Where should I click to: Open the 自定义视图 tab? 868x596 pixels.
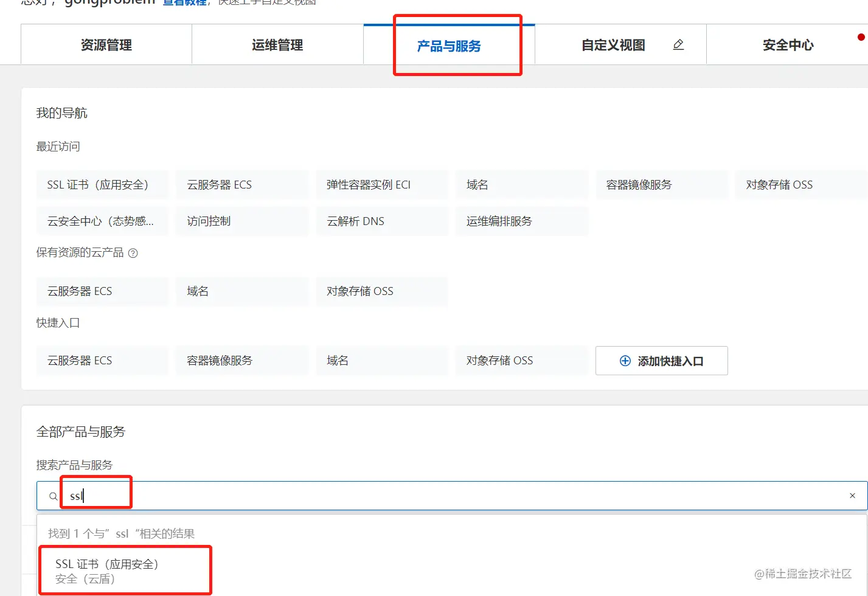point(613,45)
